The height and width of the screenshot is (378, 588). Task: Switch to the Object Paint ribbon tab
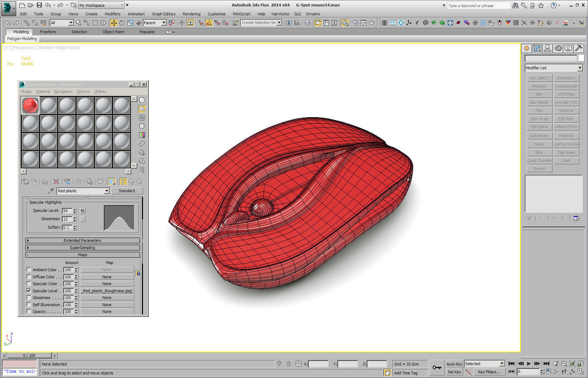[x=113, y=32]
